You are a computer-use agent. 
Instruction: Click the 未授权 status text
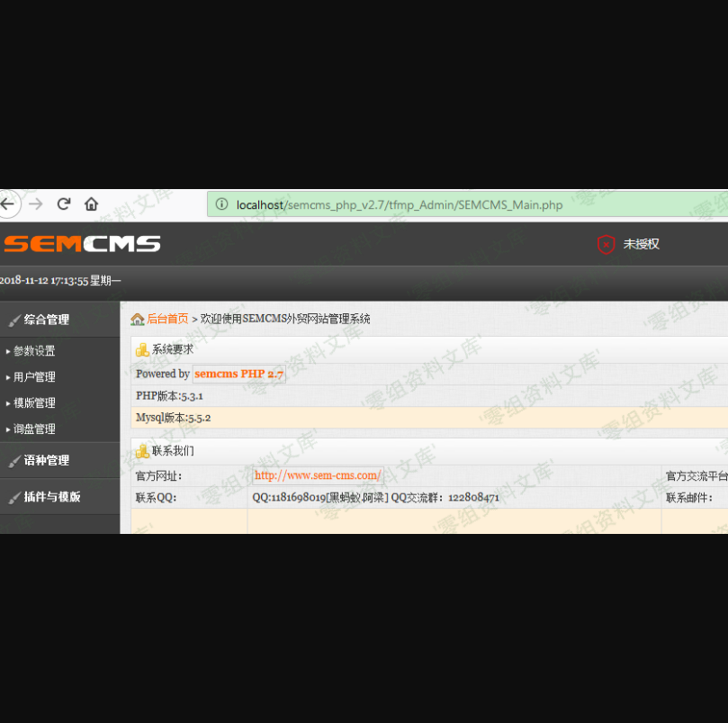(x=642, y=244)
